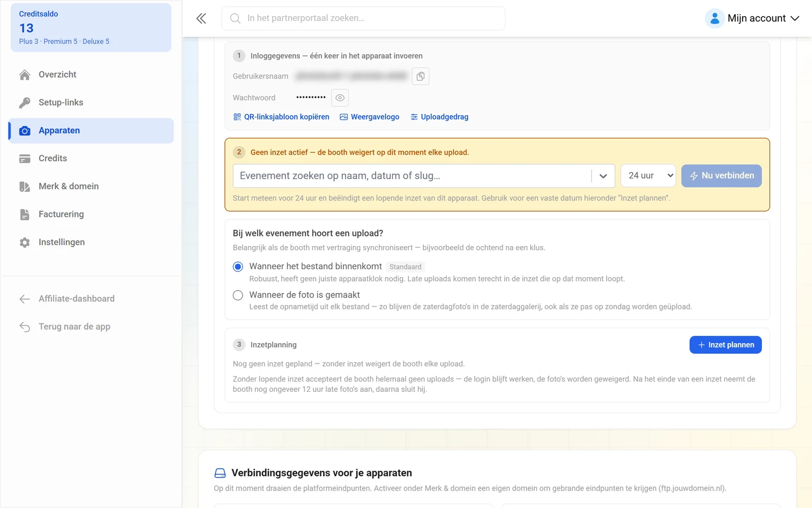Click the Inzet plannen button
The image size is (812, 508).
[x=725, y=345]
